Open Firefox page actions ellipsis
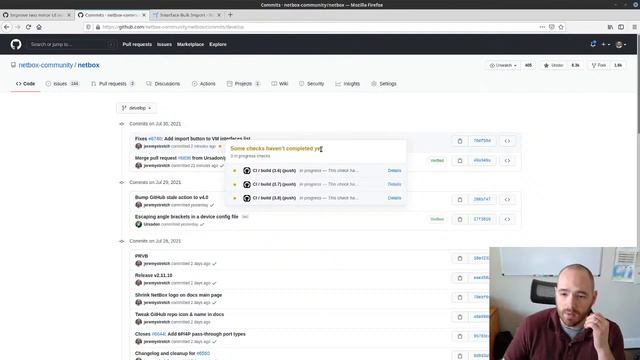The height and width of the screenshot is (360, 640). pyautogui.click(x=542, y=27)
